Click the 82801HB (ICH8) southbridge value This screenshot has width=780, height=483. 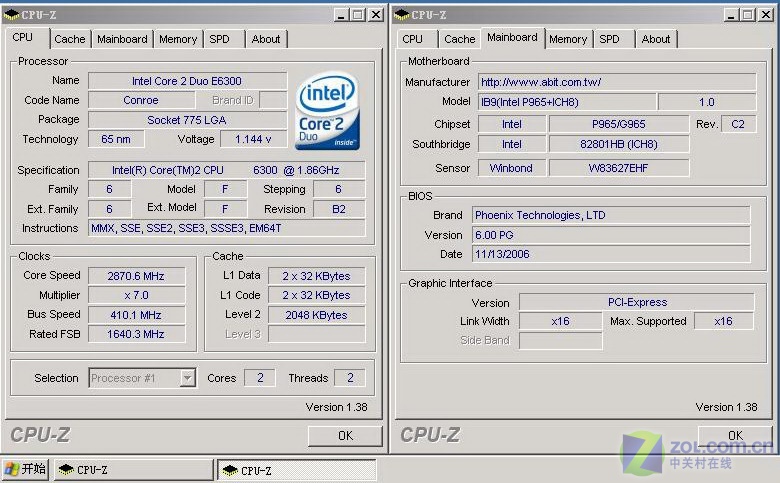[619, 144]
